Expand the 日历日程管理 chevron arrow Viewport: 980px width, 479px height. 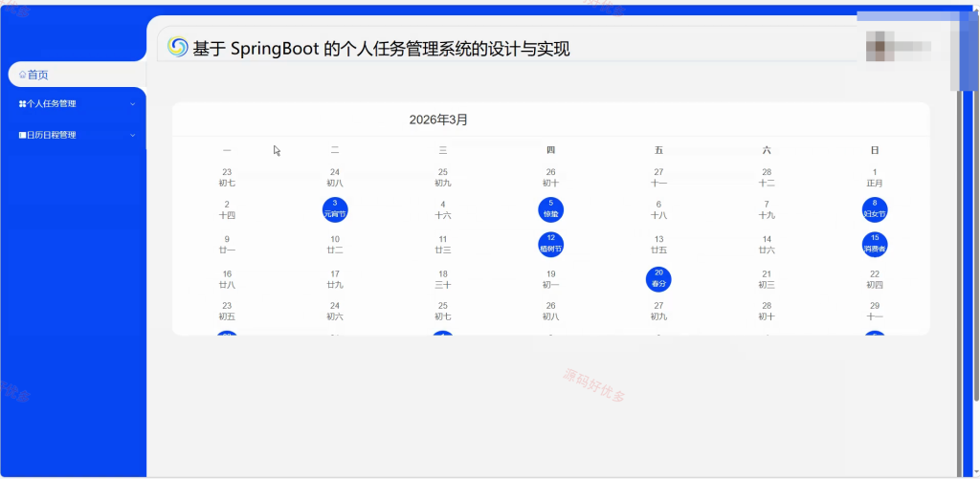pos(132,135)
